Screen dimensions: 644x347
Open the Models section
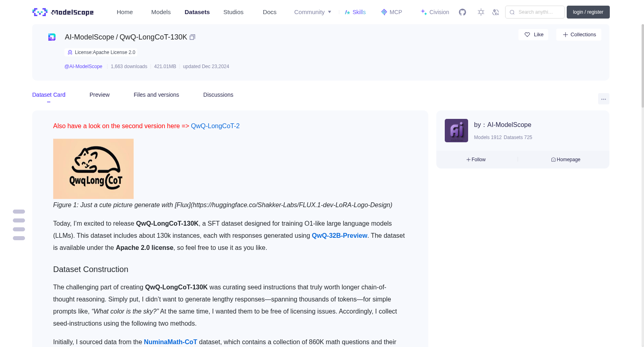point(161,12)
